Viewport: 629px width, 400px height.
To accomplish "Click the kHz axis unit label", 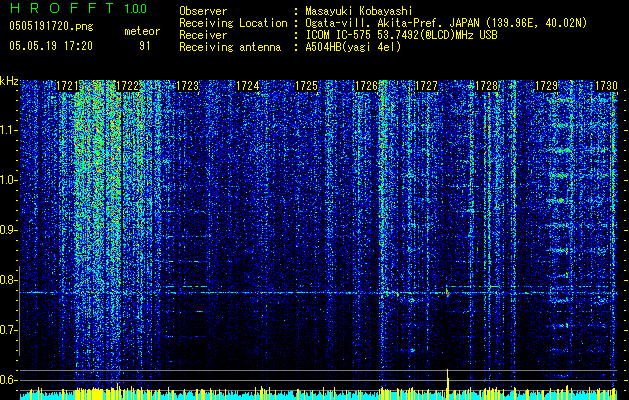I will click(9, 81).
